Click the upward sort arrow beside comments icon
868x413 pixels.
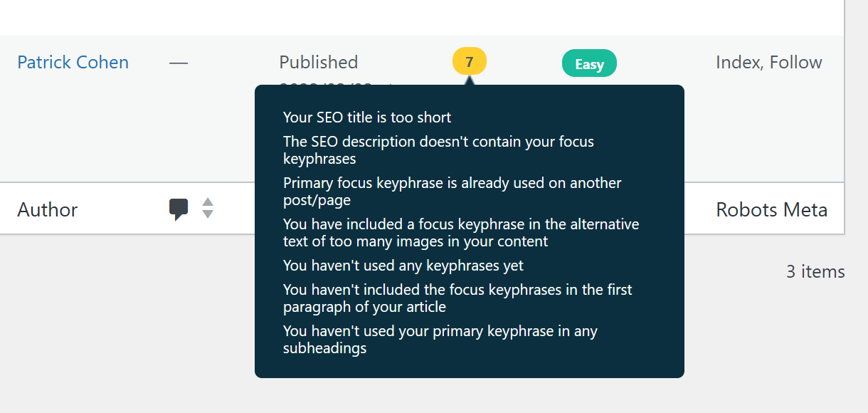click(208, 202)
